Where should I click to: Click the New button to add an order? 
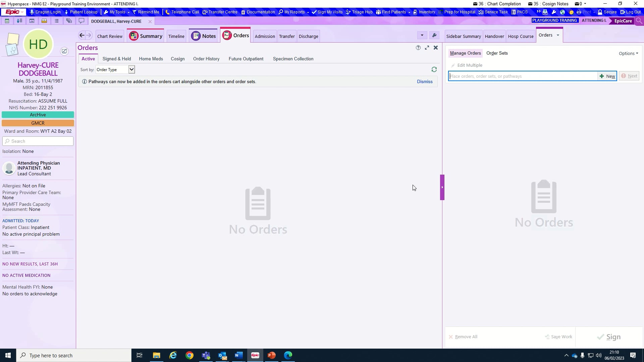point(607,76)
